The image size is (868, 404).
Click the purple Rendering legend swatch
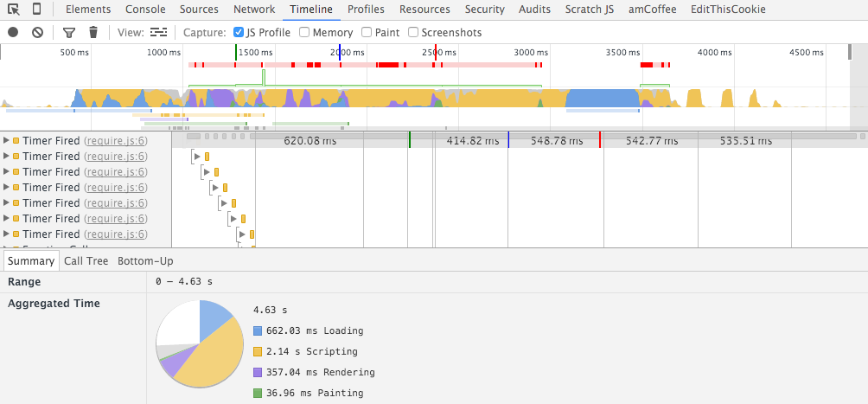258,372
